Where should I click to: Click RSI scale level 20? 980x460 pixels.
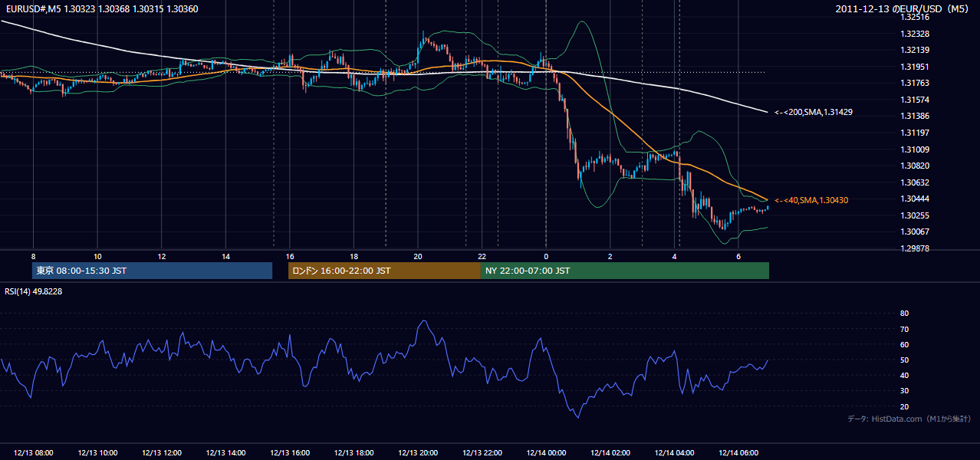(x=904, y=406)
